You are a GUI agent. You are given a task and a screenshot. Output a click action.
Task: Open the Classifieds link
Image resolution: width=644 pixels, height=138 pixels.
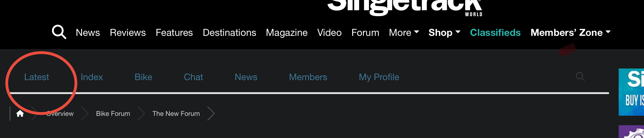coord(495,32)
